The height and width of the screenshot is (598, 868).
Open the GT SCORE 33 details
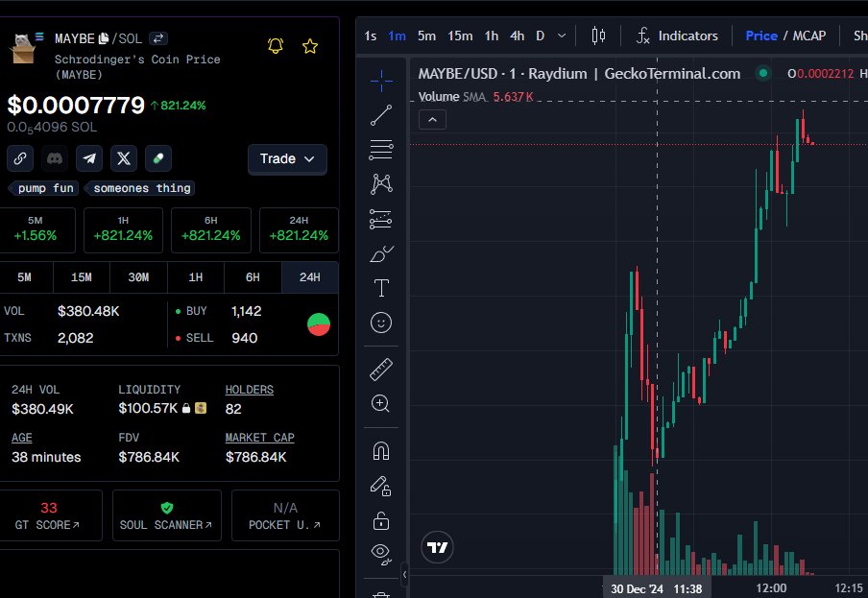click(48, 515)
